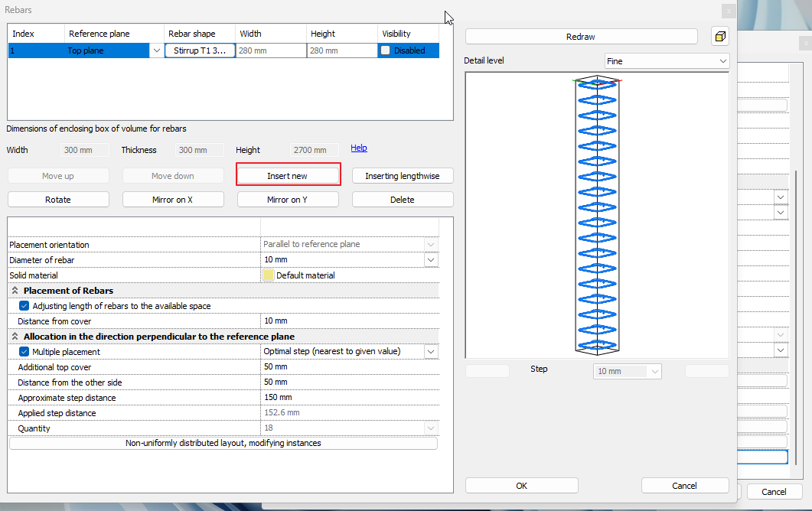Click the Rotate button
The height and width of the screenshot is (511, 812).
pos(58,200)
